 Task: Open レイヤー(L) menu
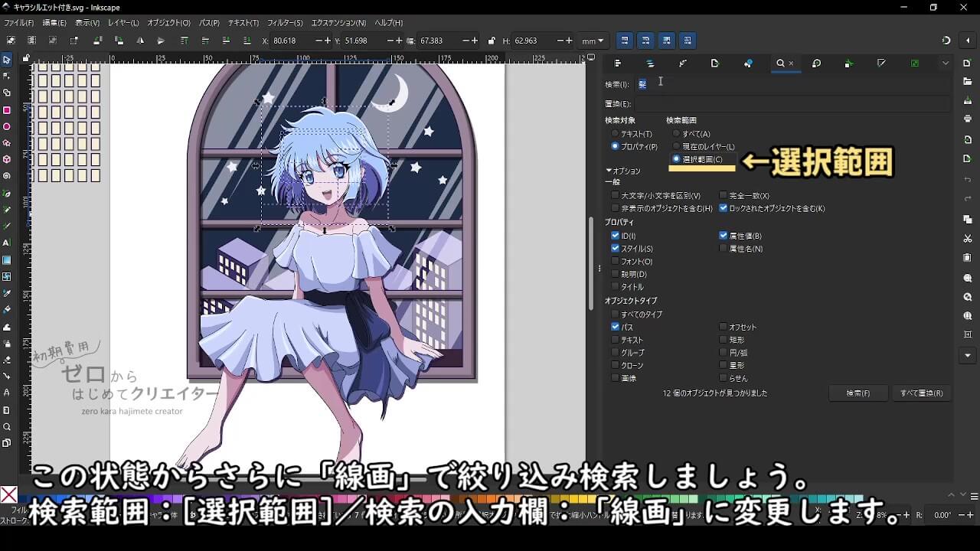click(x=123, y=23)
